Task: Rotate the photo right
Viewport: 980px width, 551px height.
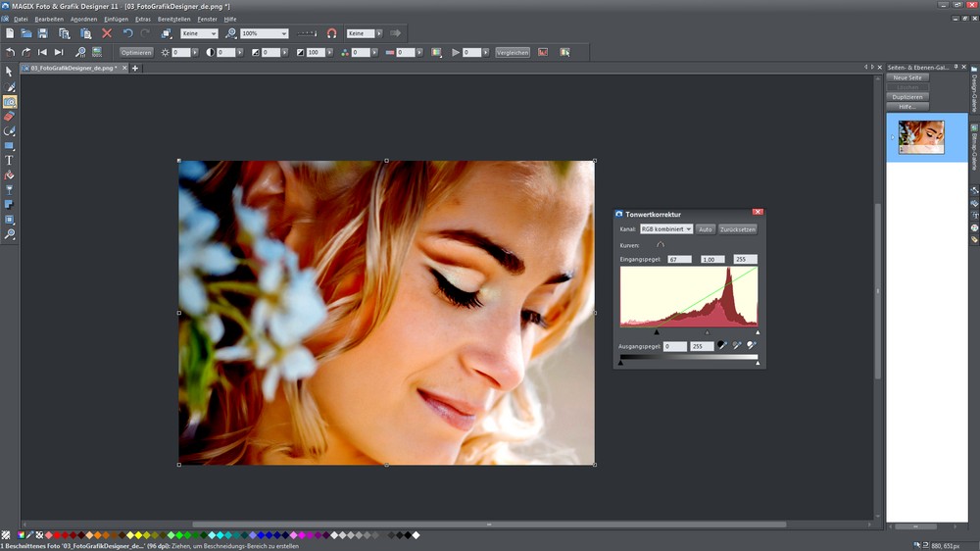Action: click(26, 53)
